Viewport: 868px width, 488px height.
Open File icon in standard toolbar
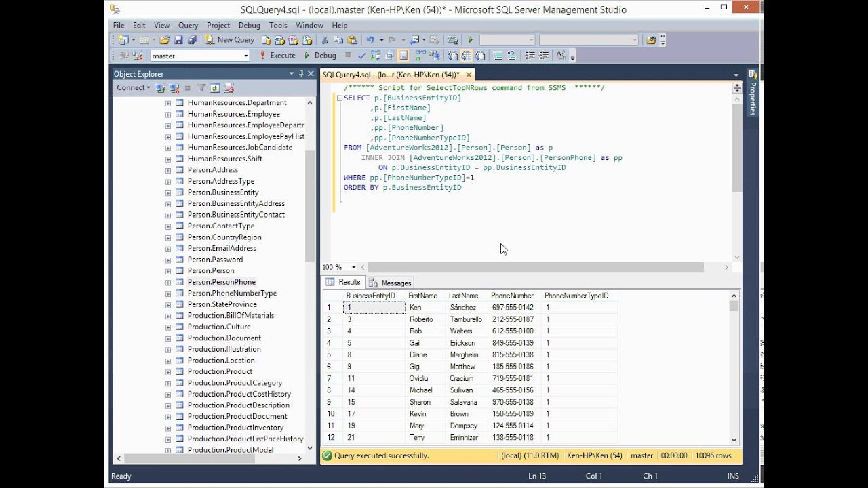point(164,40)
